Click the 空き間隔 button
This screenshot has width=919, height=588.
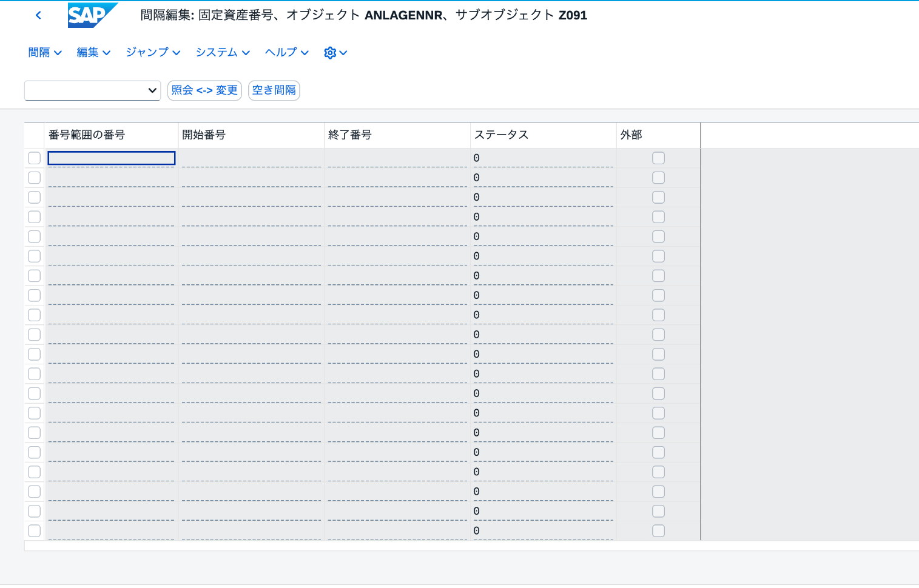pyautogui.click(x=274, y=90)
